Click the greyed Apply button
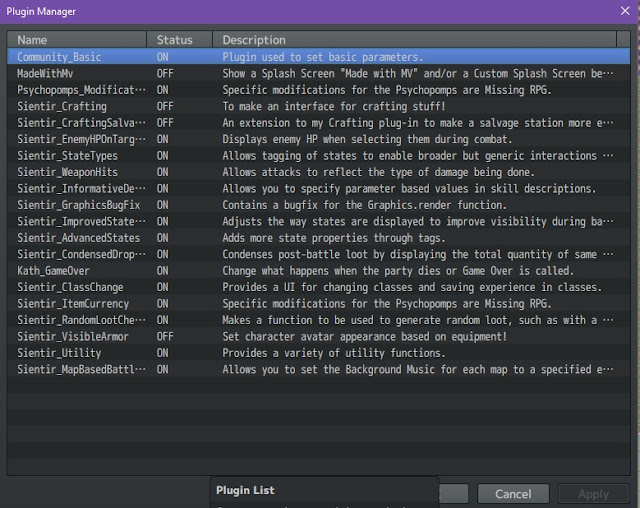Viewport: 640px width, 508px height. coord(593,494)
